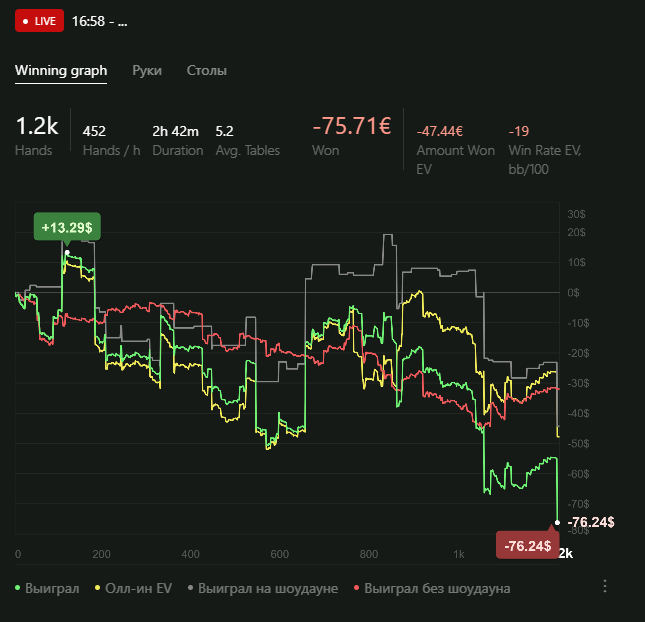
Task: Click the red LIVE badge
Action: point(39,21)
